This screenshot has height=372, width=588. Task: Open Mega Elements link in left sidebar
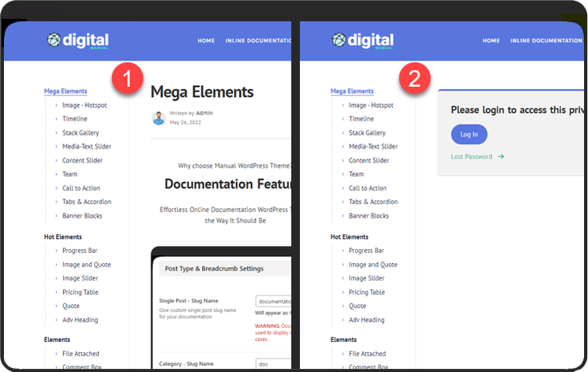(x=65, y=91)
